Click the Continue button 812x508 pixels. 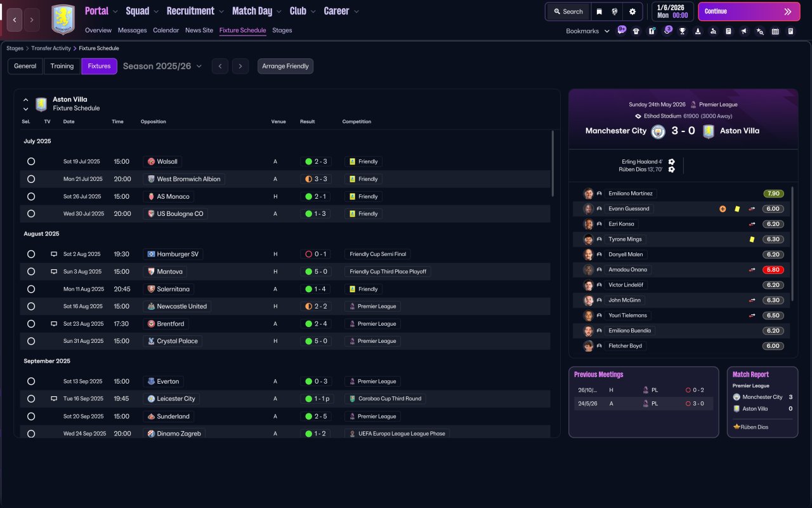pyautogui.click(x=749, y=11)
